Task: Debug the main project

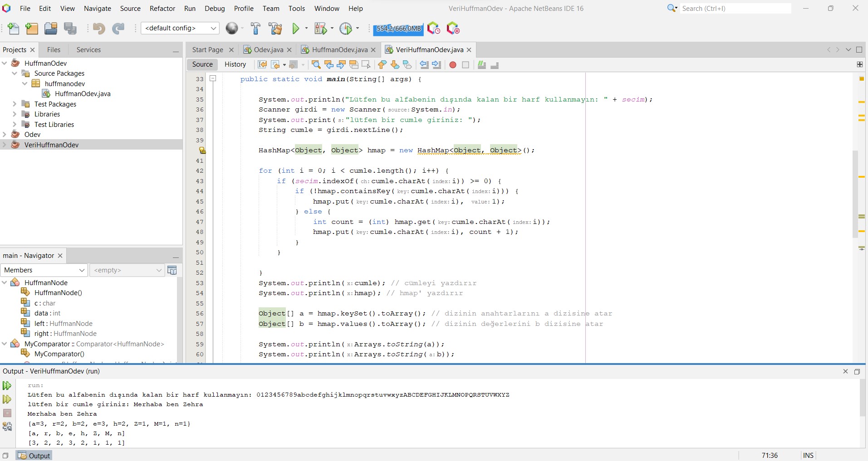Action: coord(320,28)
